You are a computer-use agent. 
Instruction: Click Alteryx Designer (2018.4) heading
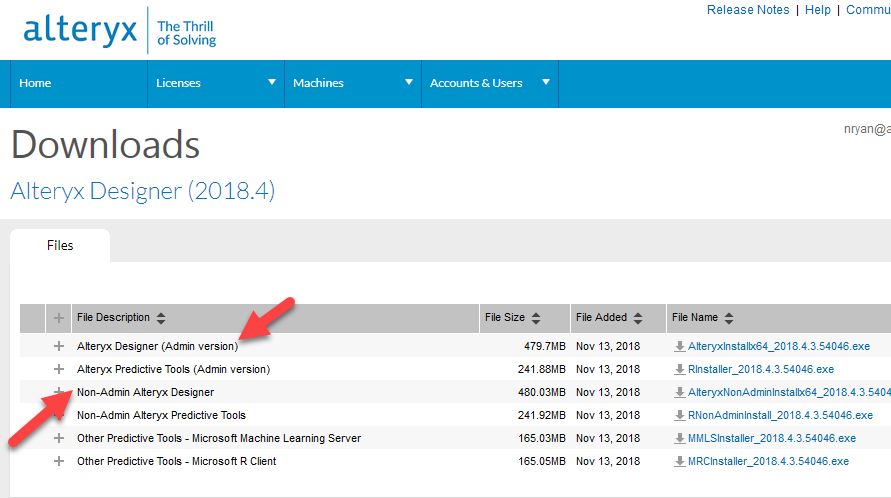[143, 191]
